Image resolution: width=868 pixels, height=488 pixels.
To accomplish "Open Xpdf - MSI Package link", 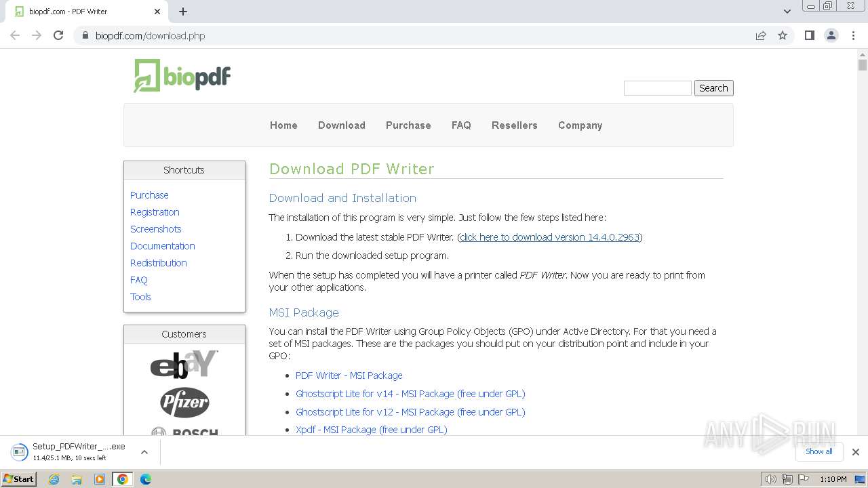I will tap(372, 430).
